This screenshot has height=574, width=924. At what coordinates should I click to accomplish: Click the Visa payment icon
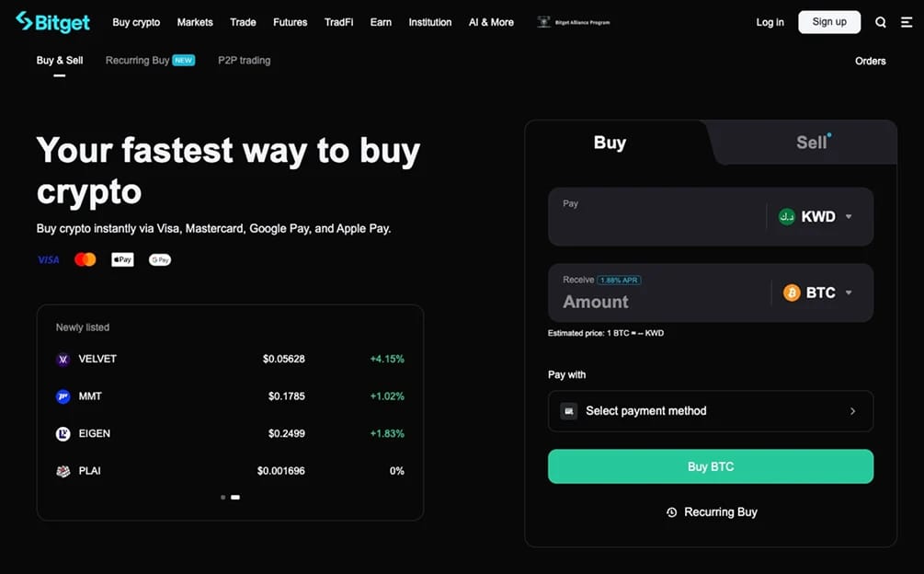pyautogui.click(x=49, y=260)
